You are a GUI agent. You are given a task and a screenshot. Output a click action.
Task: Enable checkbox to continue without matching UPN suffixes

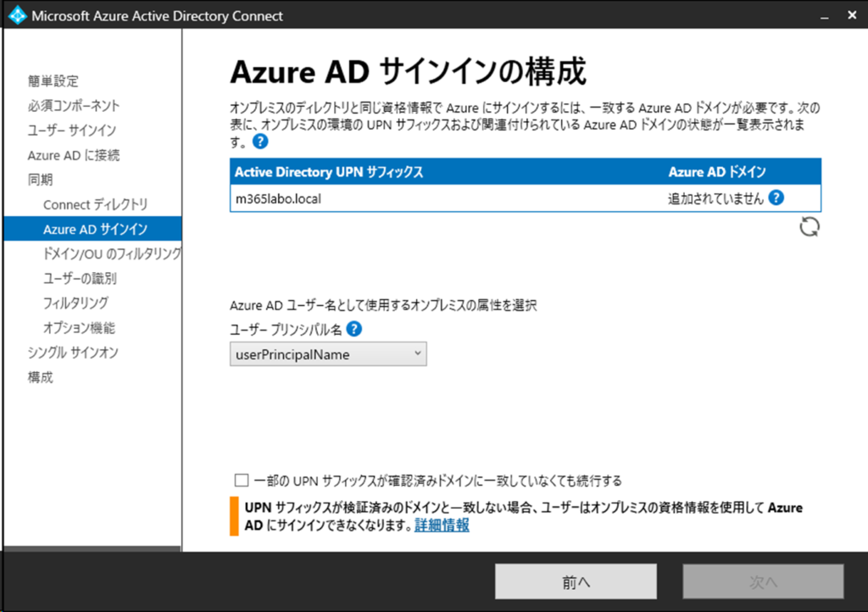(242, 480)
